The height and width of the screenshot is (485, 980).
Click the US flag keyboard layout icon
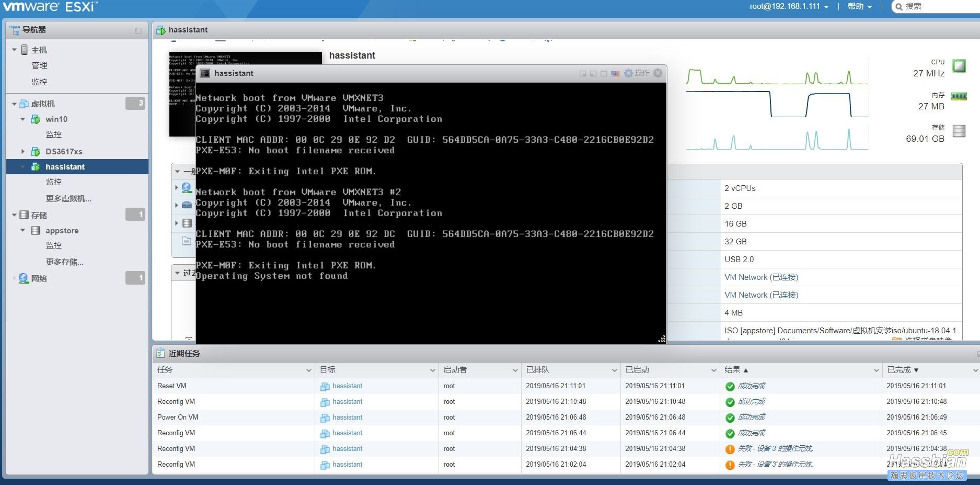[x=615, y=74]
